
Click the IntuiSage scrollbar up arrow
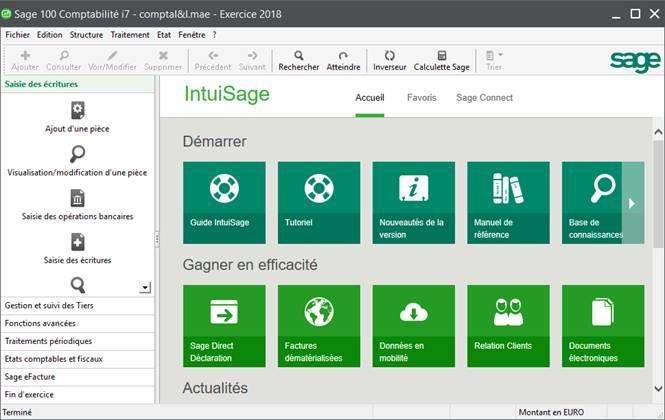(x=658, y=132)
